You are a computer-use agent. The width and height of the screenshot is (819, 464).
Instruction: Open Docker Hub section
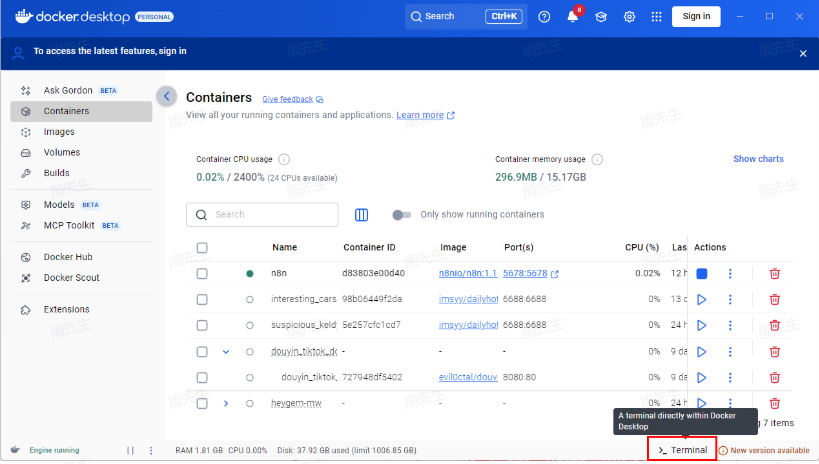[x=81, y=257]
